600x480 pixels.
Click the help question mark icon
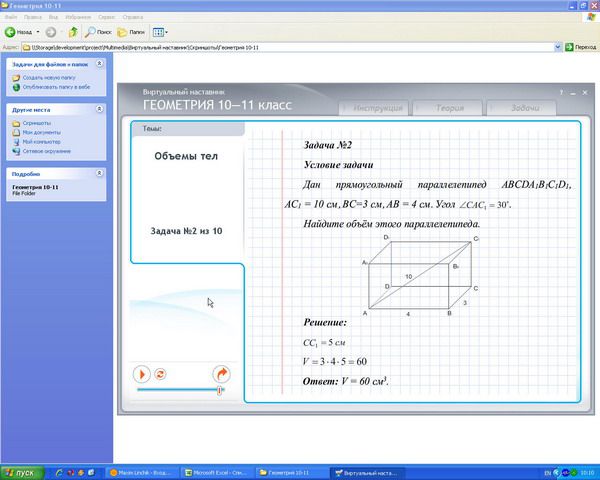pyautogui.click(x=562, y=91)
